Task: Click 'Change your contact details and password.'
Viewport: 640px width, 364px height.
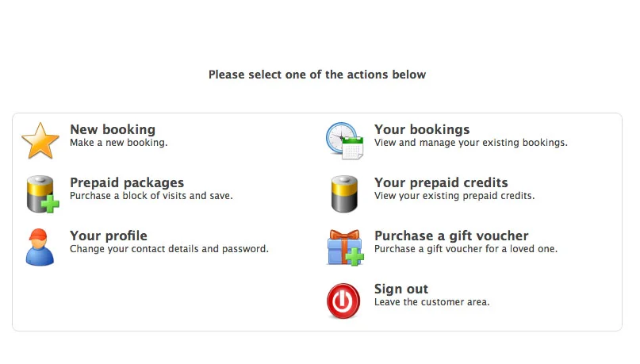Action: coord(170,249)
